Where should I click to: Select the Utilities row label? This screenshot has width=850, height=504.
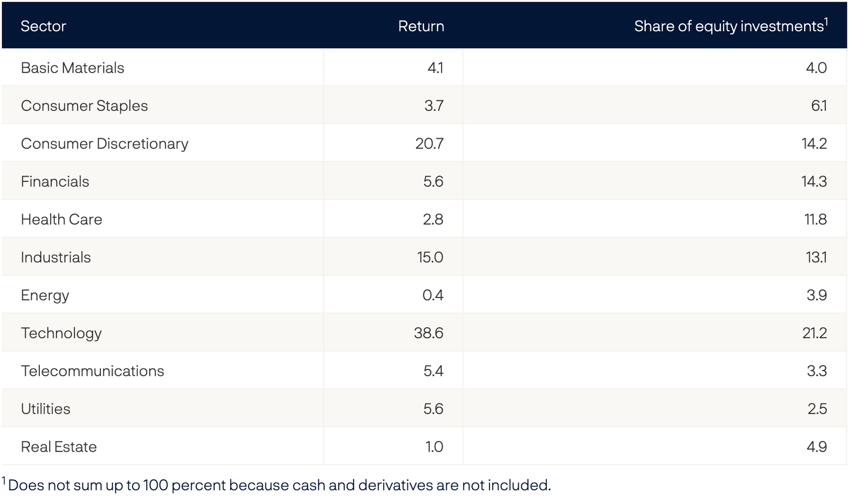click(x=46, y=409)
